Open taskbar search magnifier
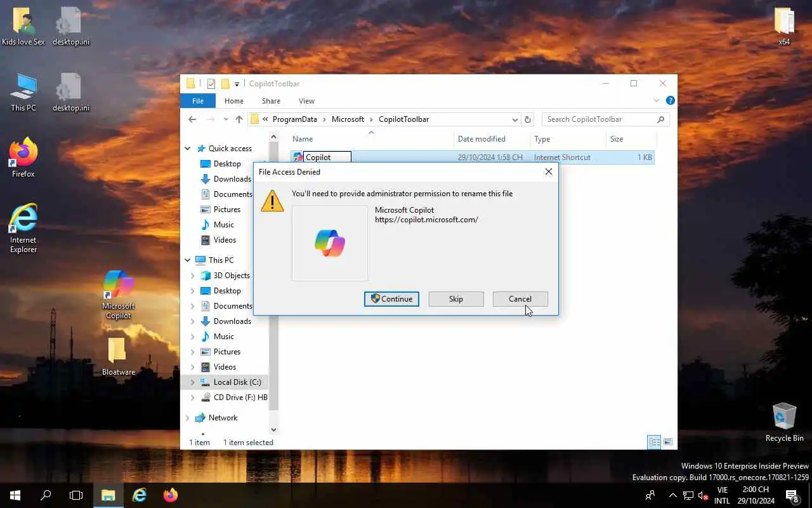This screenshot has height=508, width=812. point(46,495)
